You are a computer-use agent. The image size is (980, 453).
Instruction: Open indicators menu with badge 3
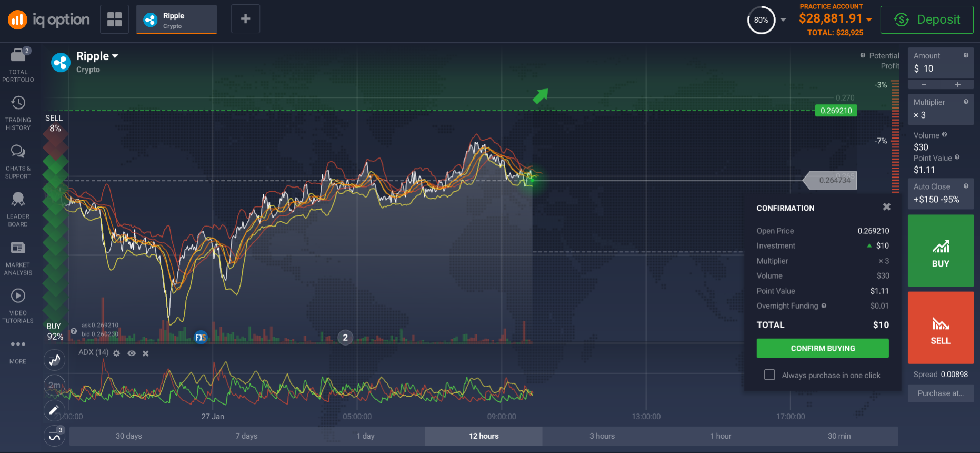pos(54,436)
